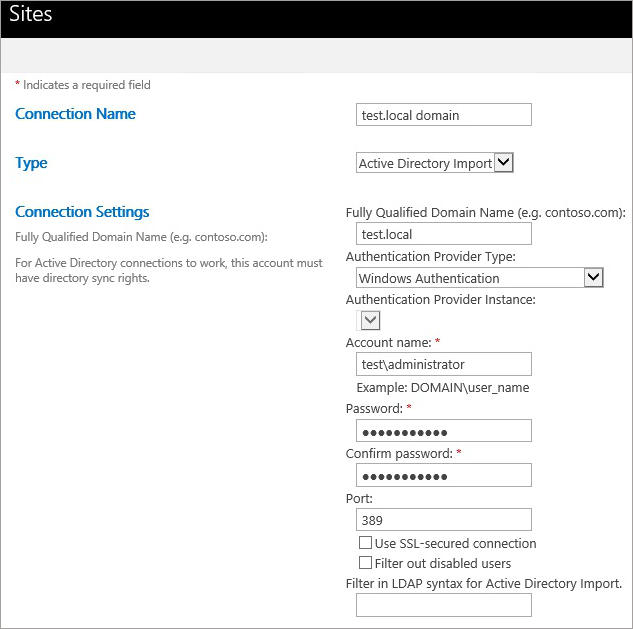This screenshot has height=629, width=633.
Task: Click the Account name input field
Action: (x=444, y=364)
